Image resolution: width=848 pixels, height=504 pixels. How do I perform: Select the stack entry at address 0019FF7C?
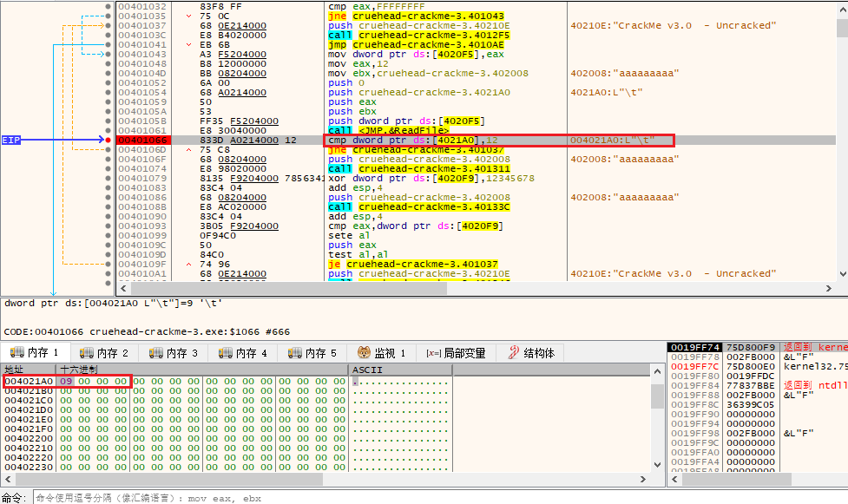pos(695,367)
